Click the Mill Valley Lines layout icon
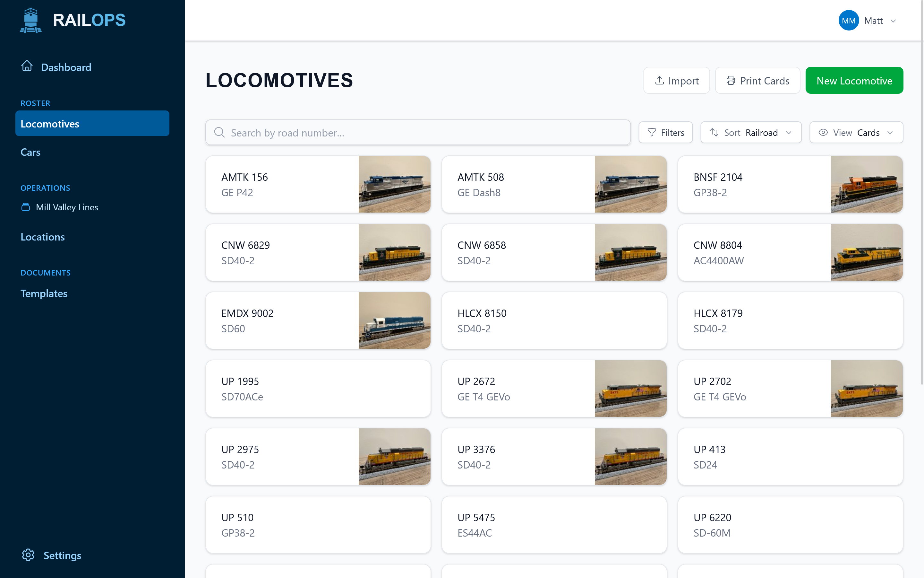 pyautogui.click(x=26, y=207)
